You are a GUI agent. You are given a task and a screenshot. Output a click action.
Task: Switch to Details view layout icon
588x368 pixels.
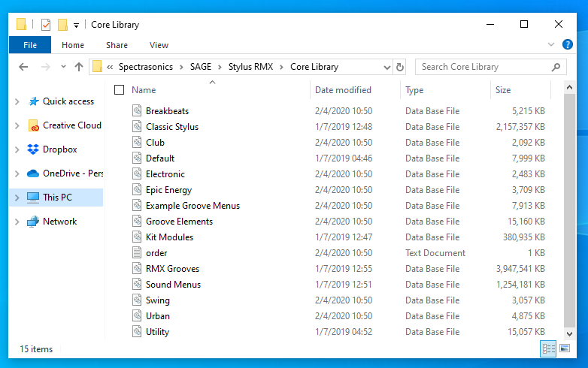click(x=548, y=348)
